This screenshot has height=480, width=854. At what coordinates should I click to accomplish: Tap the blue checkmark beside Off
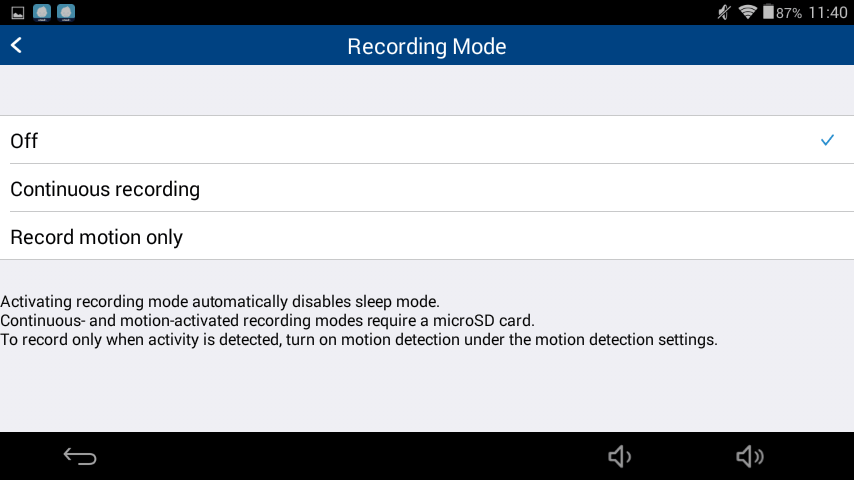827,140
